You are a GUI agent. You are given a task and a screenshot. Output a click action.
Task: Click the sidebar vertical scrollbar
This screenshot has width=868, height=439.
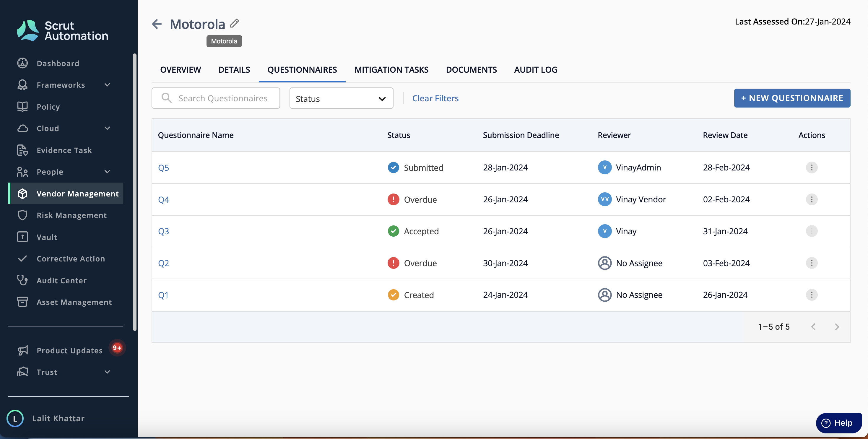(x=134, y=192)
